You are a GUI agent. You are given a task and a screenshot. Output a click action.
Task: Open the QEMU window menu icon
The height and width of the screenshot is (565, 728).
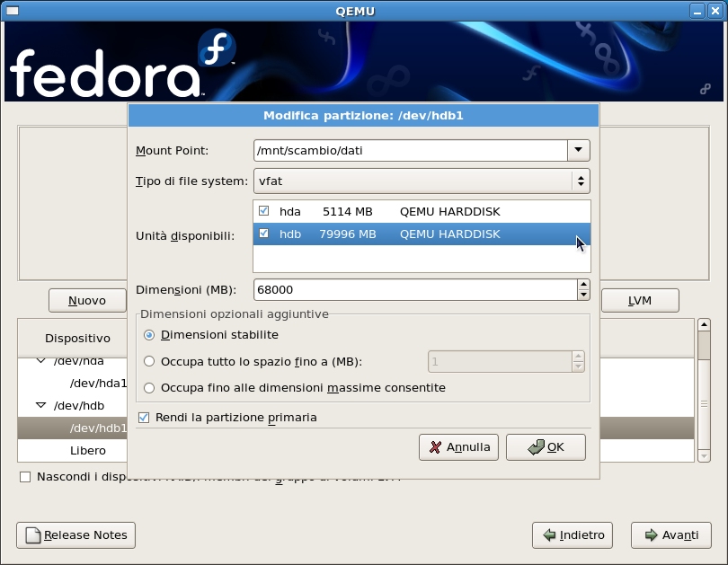click(13, 11)
